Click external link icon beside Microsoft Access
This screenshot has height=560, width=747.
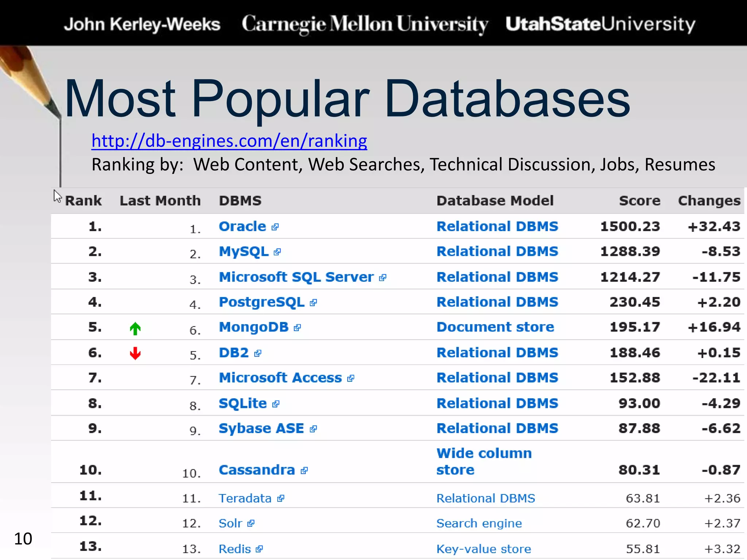point(351,378)
